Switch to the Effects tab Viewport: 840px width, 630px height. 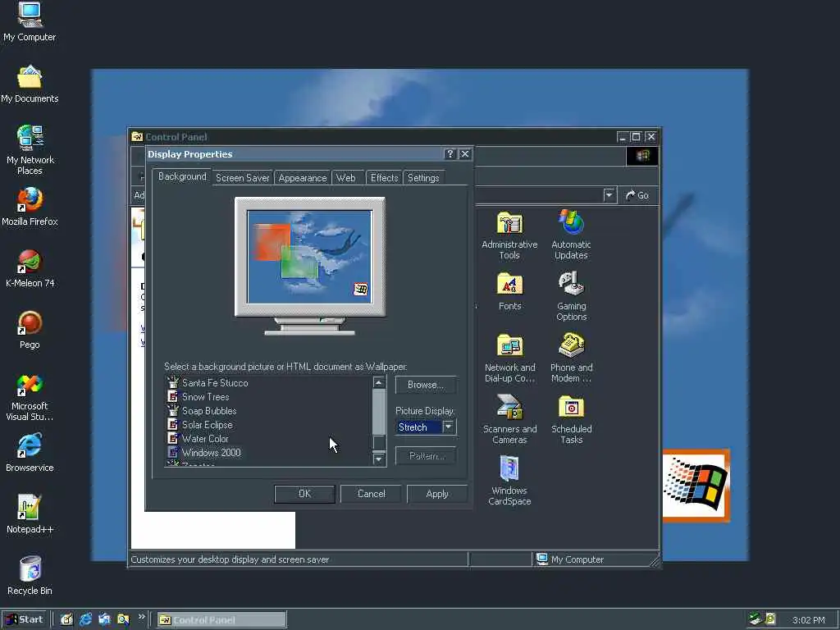click(384, 178)
